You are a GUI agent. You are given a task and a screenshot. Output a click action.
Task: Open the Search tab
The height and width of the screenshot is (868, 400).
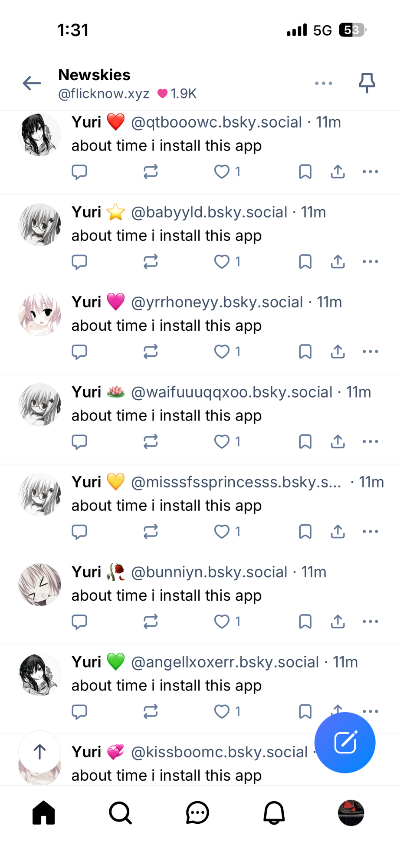point(120,812)
